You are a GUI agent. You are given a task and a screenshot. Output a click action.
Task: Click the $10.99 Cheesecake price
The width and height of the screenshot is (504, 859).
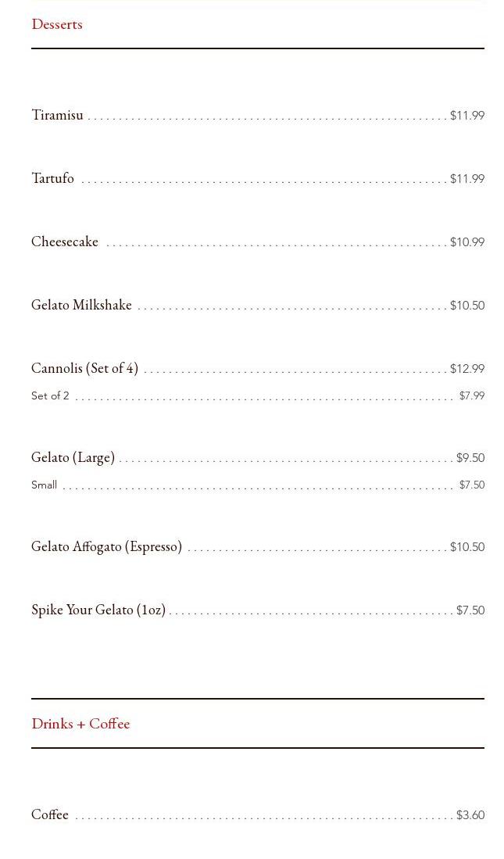[x=467, y=242]
